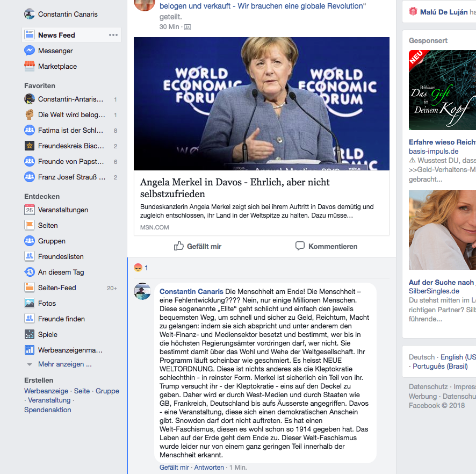This screenshot has height=474, width=476.
Task: Reply to comment with Antworten
Action: coord(209,468)
